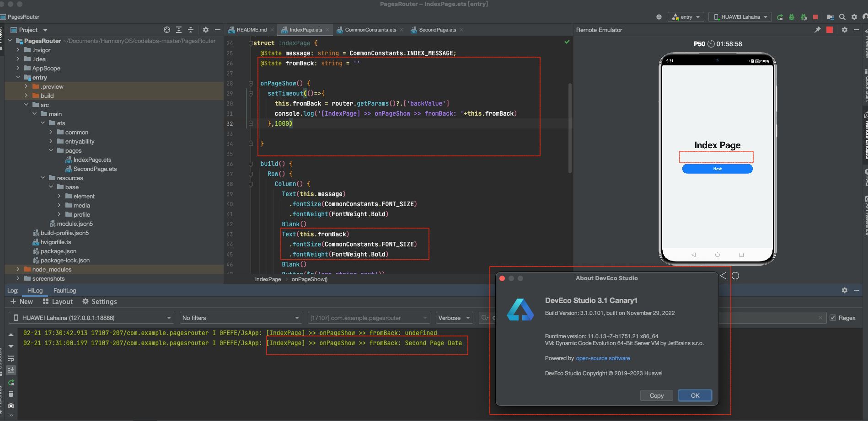Click Copy in About DevEco Studio dialog

click(x=657, y=395)
